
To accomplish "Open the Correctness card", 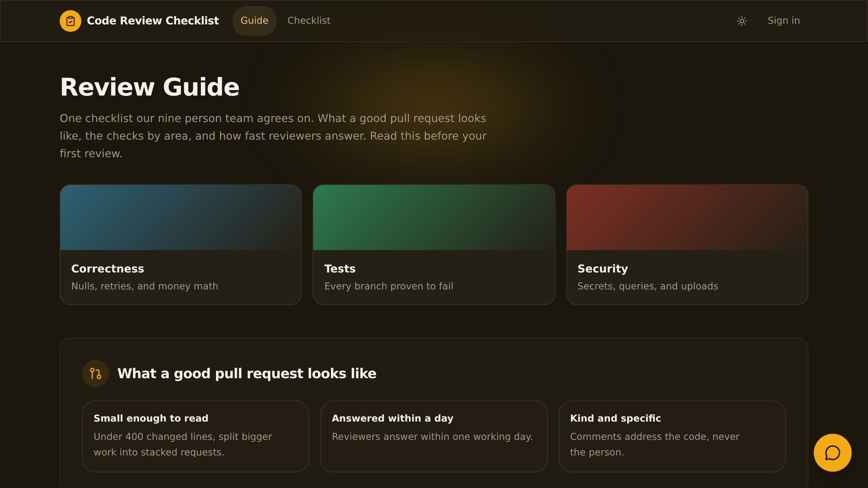I will 181,244.
